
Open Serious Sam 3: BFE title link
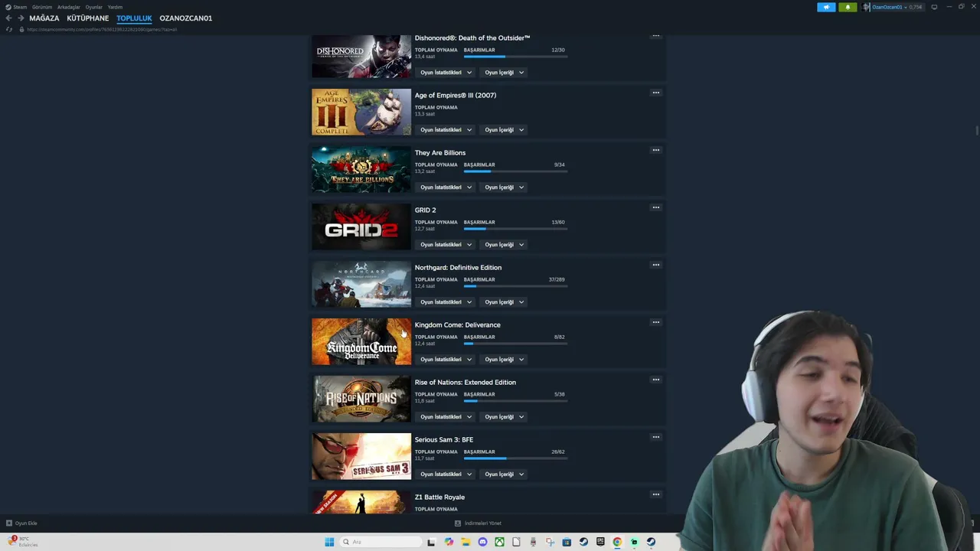444,440
